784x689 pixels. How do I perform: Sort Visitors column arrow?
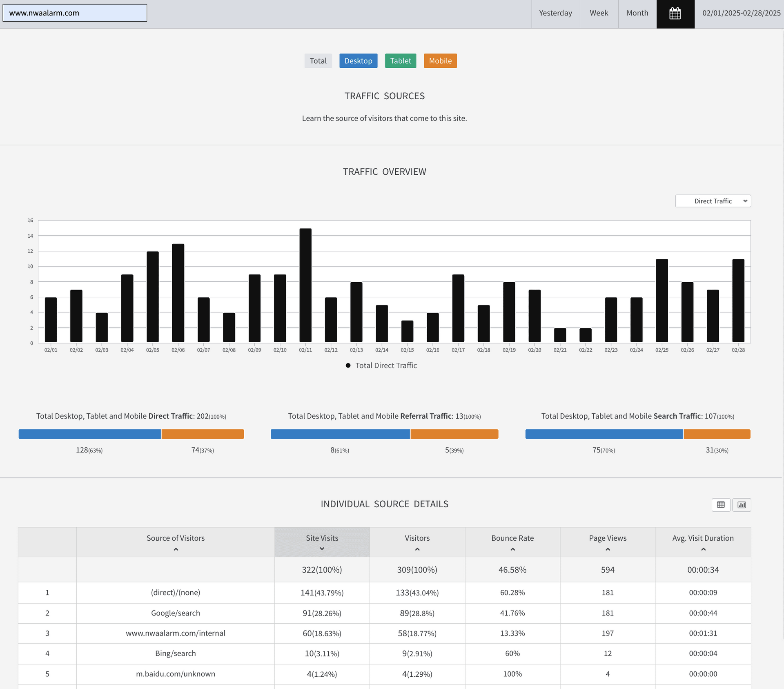(417, 549)
